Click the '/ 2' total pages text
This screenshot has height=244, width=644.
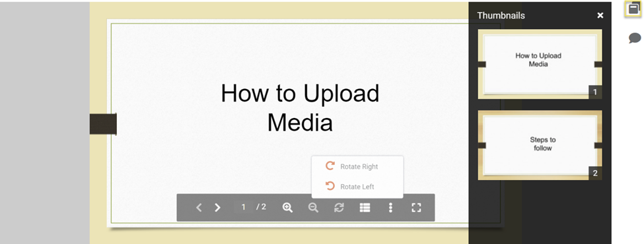[x=261, y=207]
